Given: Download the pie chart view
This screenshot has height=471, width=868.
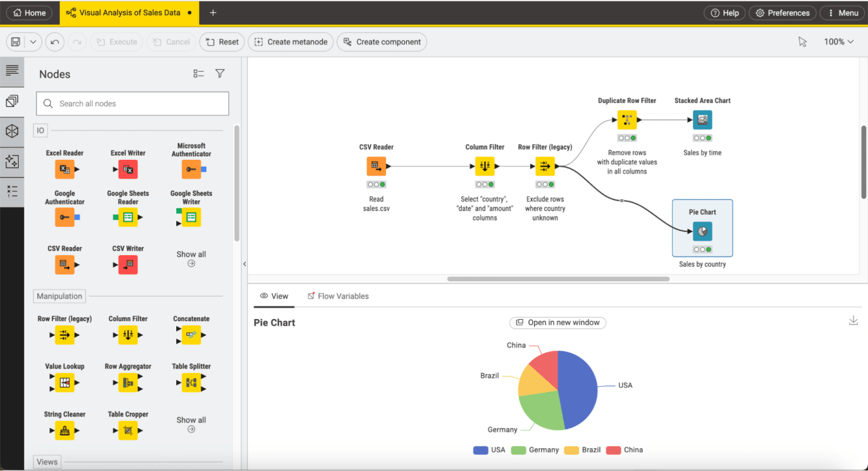Looking at the screenshot, I should [x=853, y=321].
